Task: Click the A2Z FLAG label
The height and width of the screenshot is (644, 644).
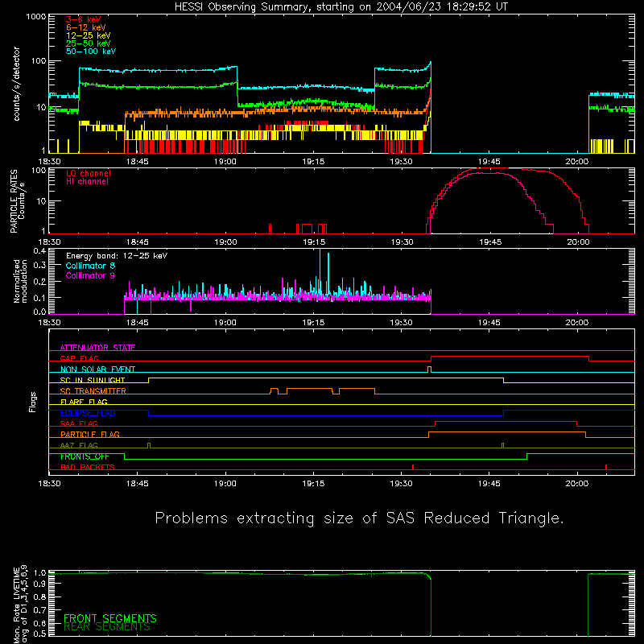Action: tap(79, 445)
